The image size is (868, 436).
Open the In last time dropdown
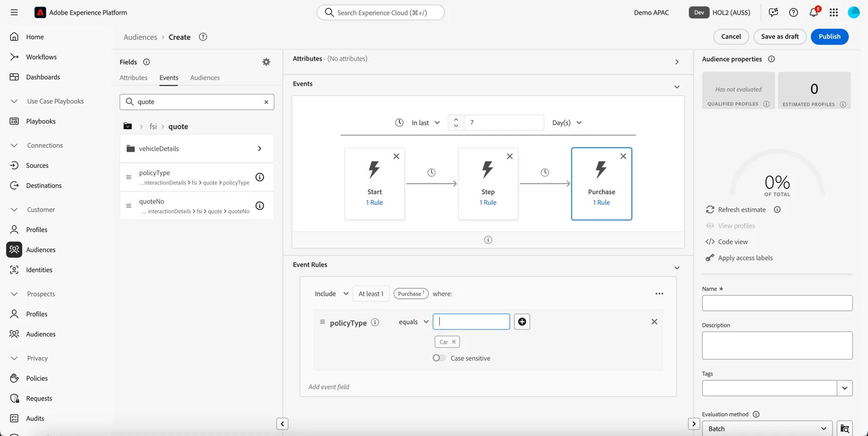pos(426,123)
